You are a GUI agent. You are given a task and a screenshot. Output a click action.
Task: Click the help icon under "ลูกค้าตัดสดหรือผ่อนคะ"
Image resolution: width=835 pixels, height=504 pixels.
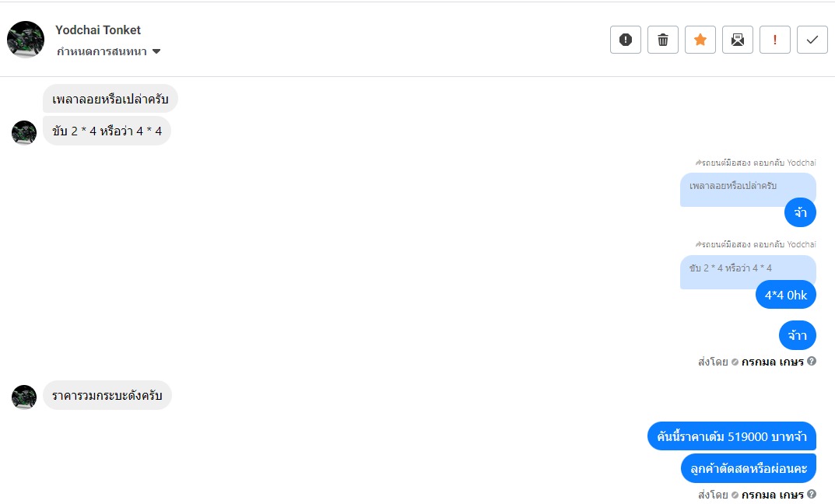tap(812, 494)
